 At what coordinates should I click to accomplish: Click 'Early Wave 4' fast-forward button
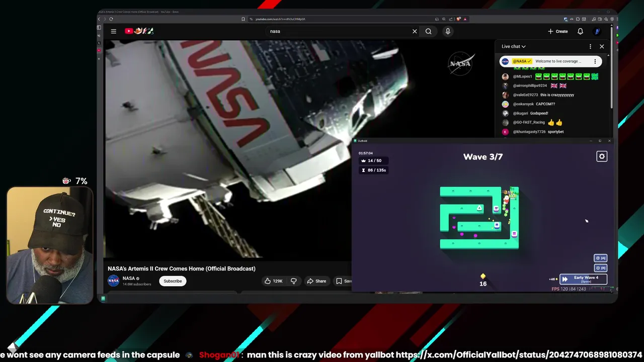(583, 279)
